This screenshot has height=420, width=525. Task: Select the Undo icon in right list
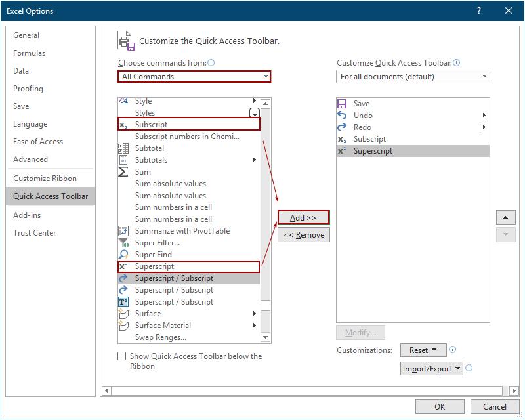coord(342,115)
